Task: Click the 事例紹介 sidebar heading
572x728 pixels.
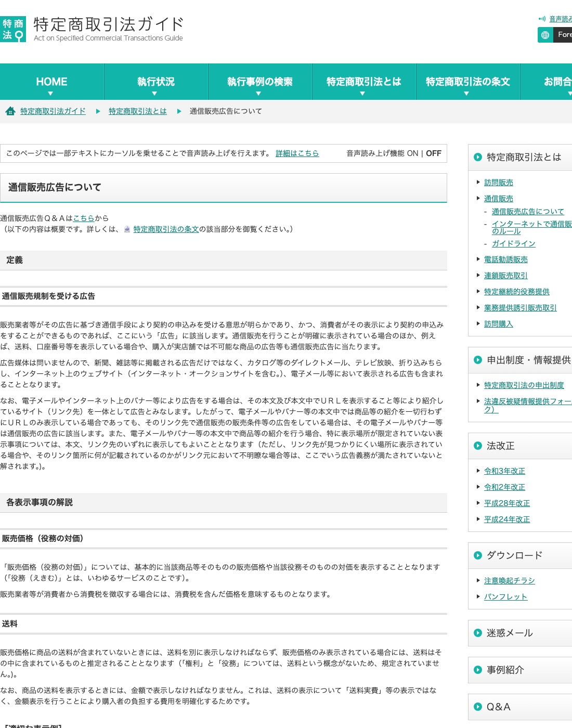Action: point(505,670)
